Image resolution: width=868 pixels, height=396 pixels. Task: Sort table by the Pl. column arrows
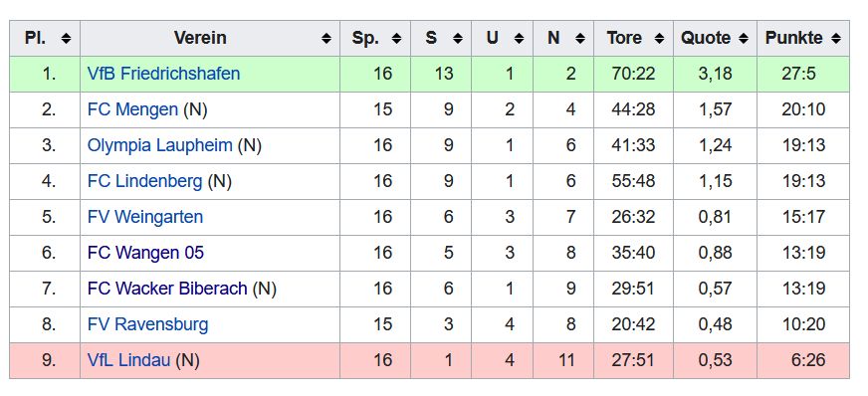click(x=66, y=39)
